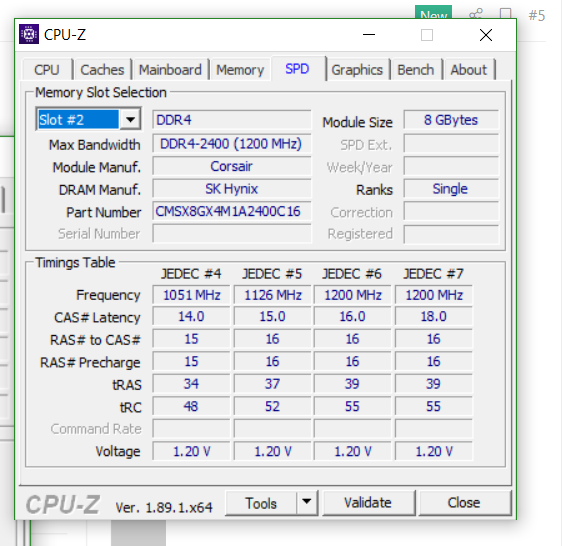Click the Frequency row label
564x546 pixels.
coord(108,295)
